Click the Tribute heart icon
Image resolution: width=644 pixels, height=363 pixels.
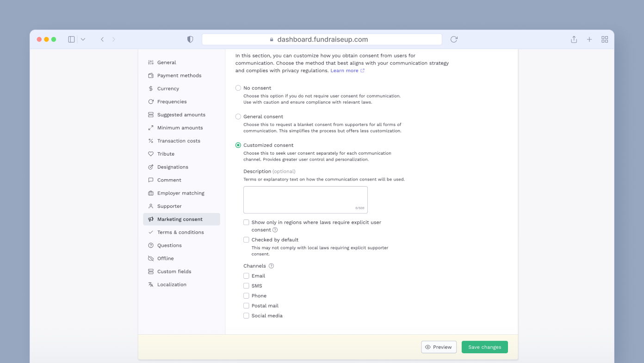point(150,154)
